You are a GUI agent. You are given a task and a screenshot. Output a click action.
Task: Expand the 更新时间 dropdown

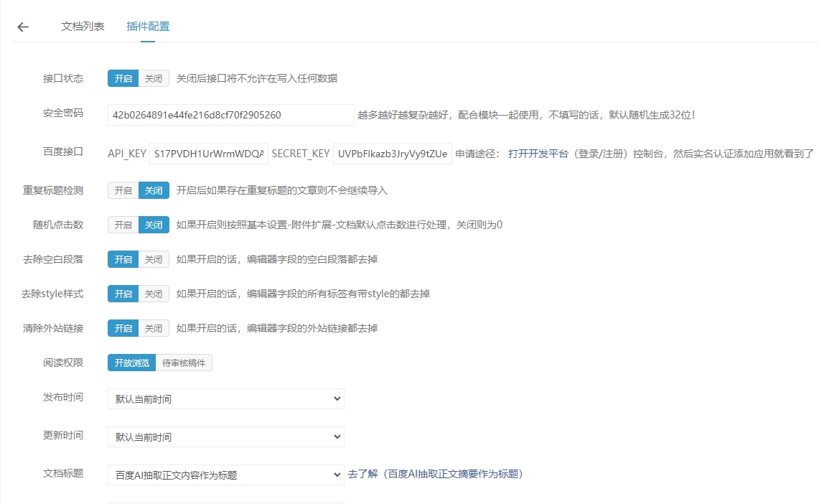[225, 437]
